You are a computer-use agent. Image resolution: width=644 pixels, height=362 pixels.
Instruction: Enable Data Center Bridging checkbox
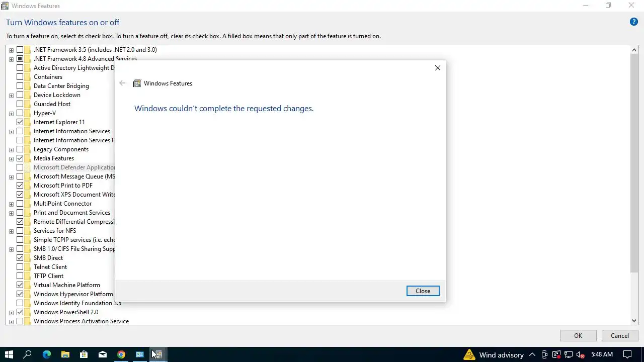click(20, 86)
